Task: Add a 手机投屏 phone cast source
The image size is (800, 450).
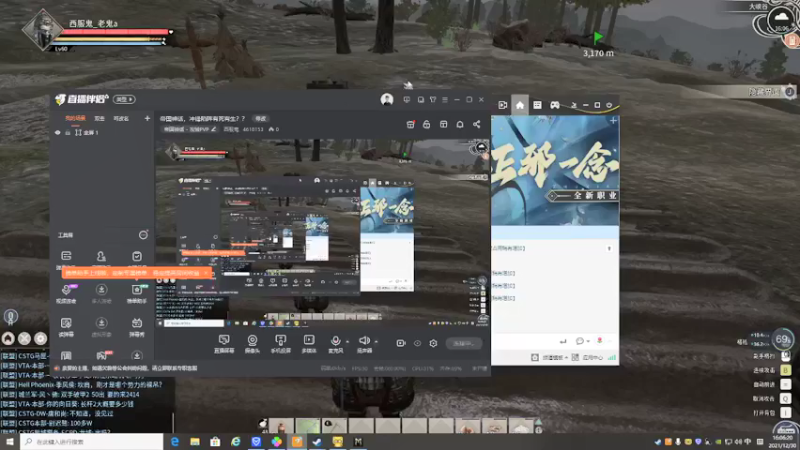Action: point(281,344)
